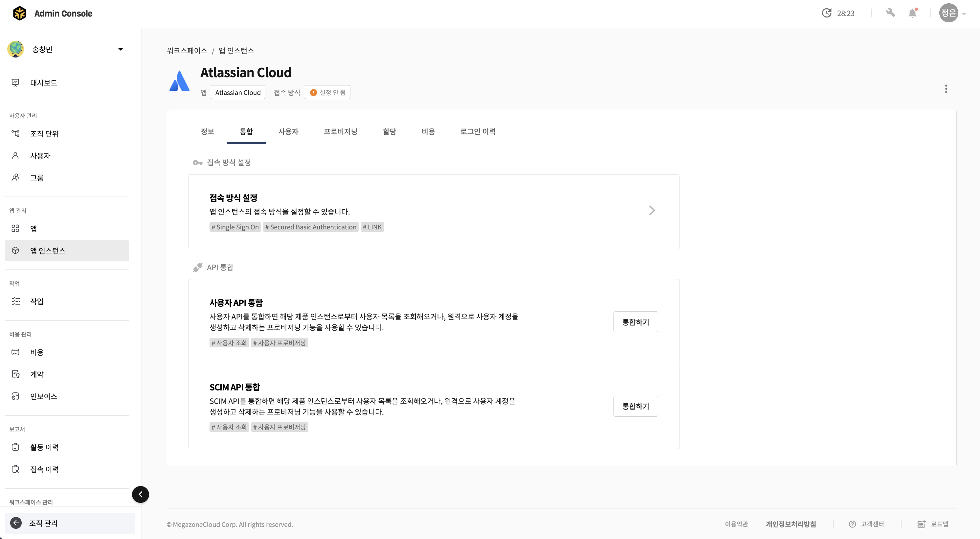
Task: Click the 작업 sidebar checklist icon
Action: (15, 301)
